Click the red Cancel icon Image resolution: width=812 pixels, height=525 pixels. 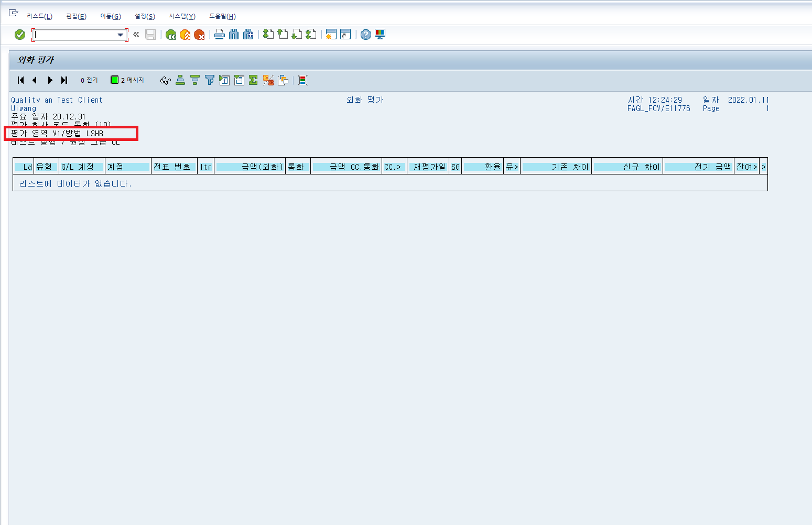coord(199,35)
